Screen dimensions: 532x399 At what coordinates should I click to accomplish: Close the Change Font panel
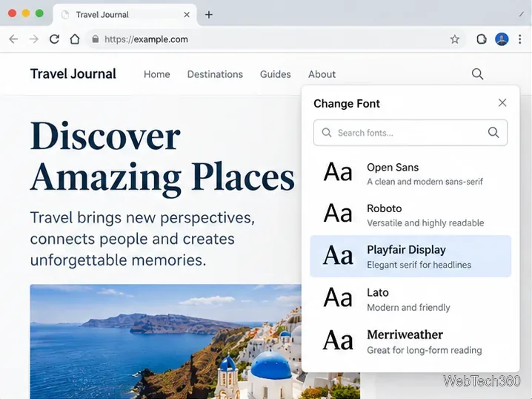tap(502, 103)
